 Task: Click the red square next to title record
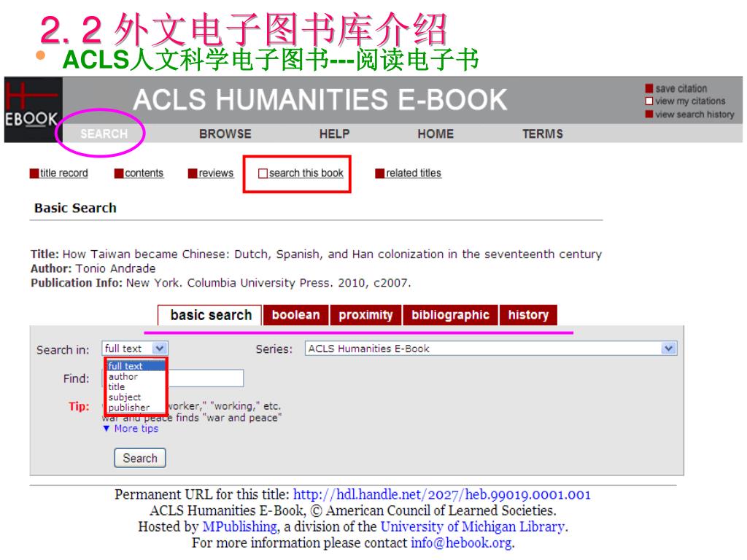(x=34, y=174)
